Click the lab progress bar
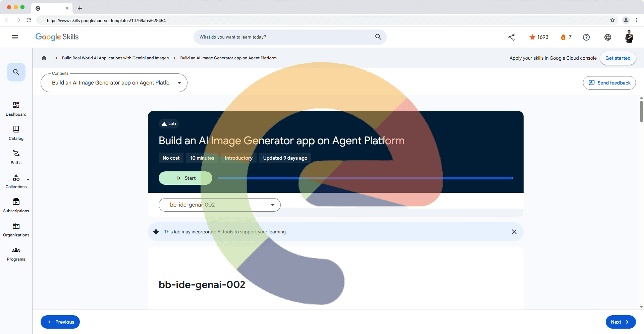644x334 pixels. (365, 178)
